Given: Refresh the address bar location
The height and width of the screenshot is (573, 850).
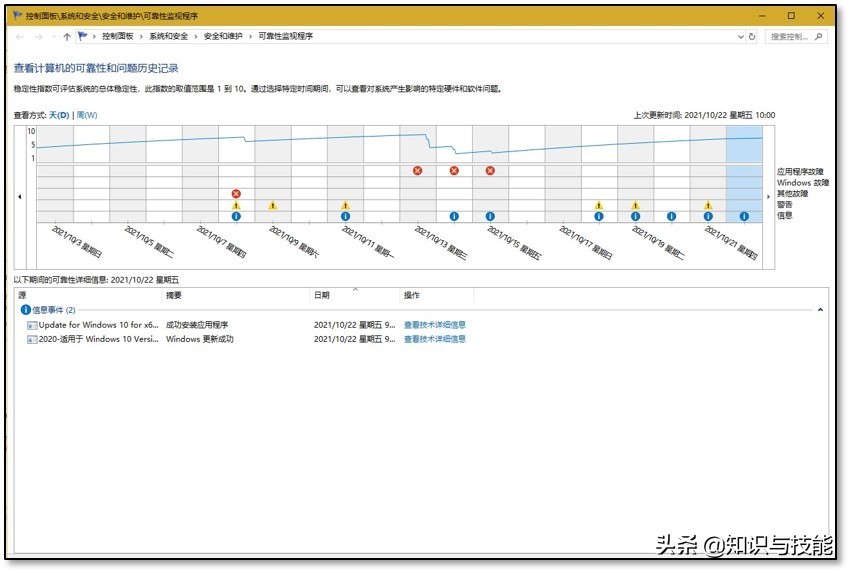Looking at the screenshot, I should (752, 36).
